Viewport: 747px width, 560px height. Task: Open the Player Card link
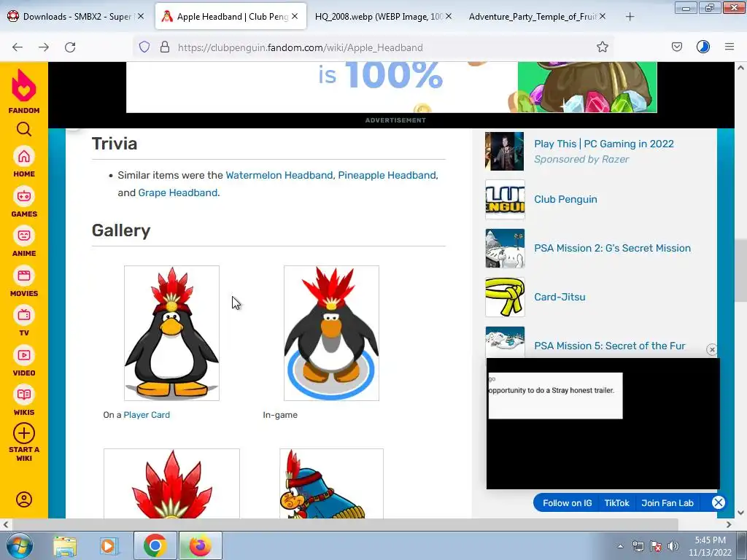coord(147,415)
